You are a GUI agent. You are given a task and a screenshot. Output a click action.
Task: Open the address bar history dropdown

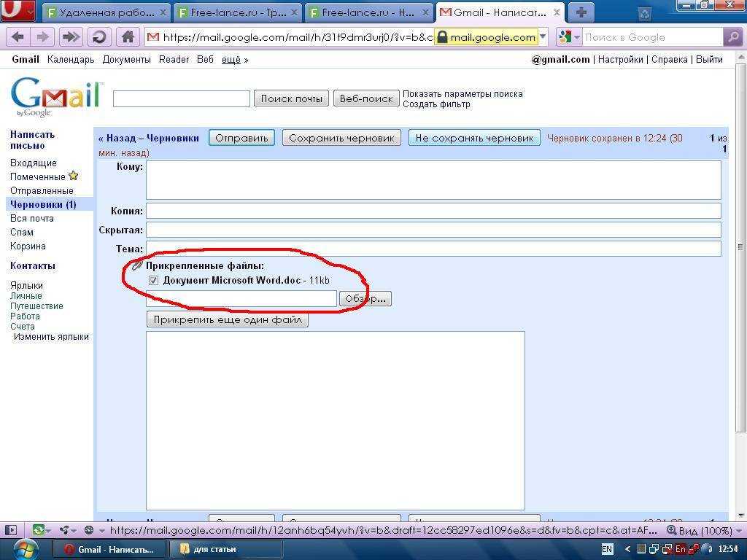pyautogui.click(x=543, y=37)
